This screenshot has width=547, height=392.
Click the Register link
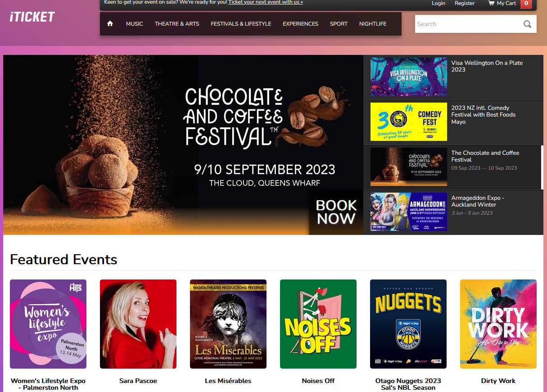pos(465,3)
